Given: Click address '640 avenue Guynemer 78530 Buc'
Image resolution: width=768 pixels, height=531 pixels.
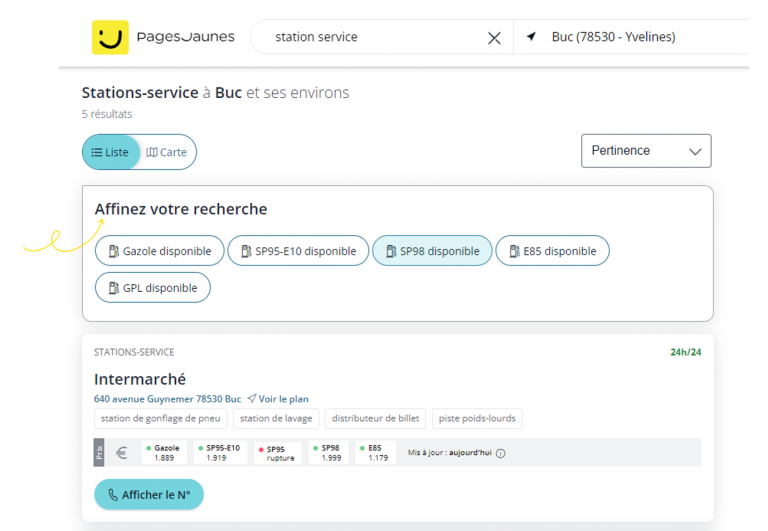Looking at the screenshot, I should click(168, 399).
